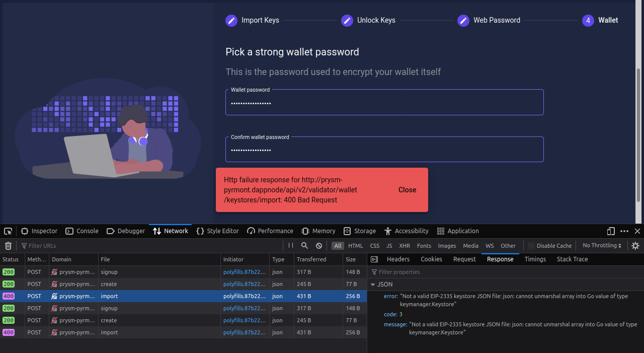Search network requests with the magnifier icon
This screenshot has width=644, height=353.
304,246
